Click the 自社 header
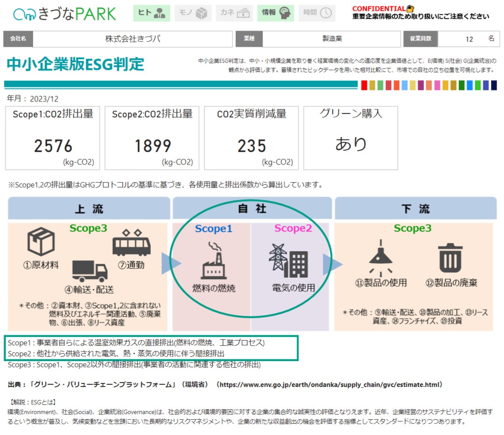Image resolution: width=504 pixels, height=435 pixels. (252, 209)
